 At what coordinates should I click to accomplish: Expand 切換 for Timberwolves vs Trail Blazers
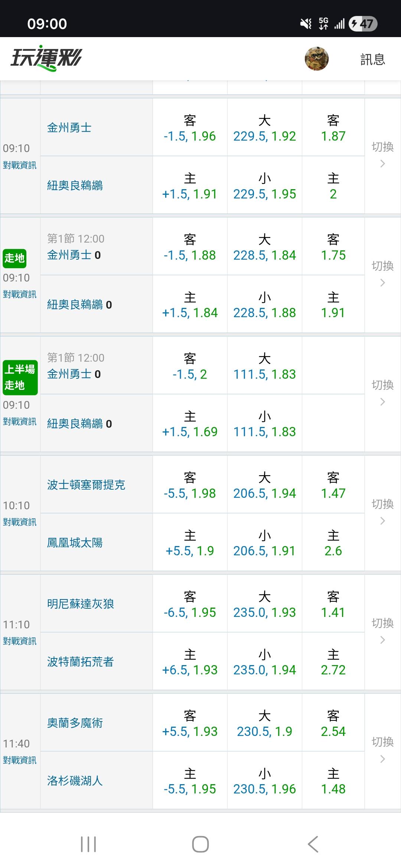[382, 631]
